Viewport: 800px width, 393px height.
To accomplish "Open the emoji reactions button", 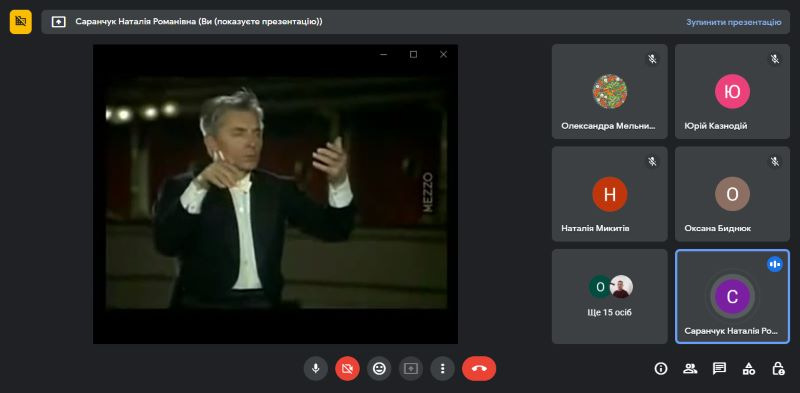I will (x=379, y=369).
